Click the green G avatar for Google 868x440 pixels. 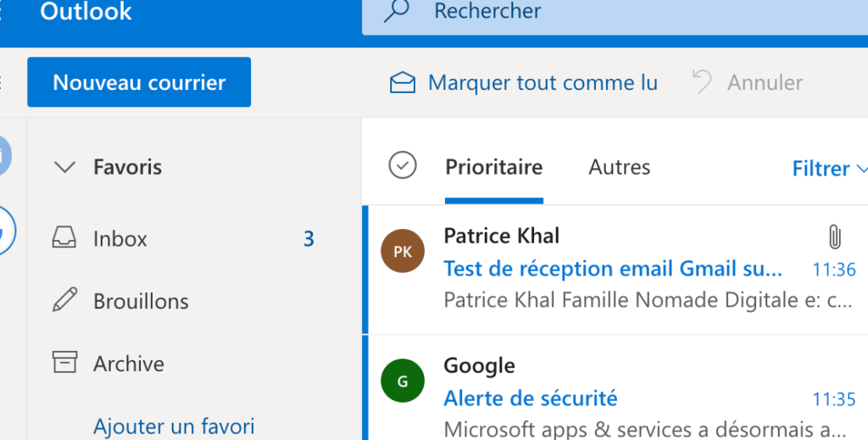[403, 381]
